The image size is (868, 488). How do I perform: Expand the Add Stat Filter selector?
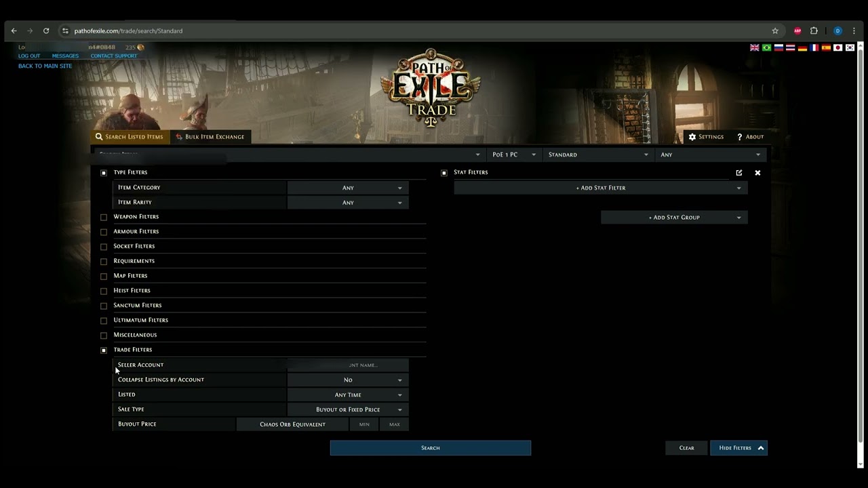point(601,188)
